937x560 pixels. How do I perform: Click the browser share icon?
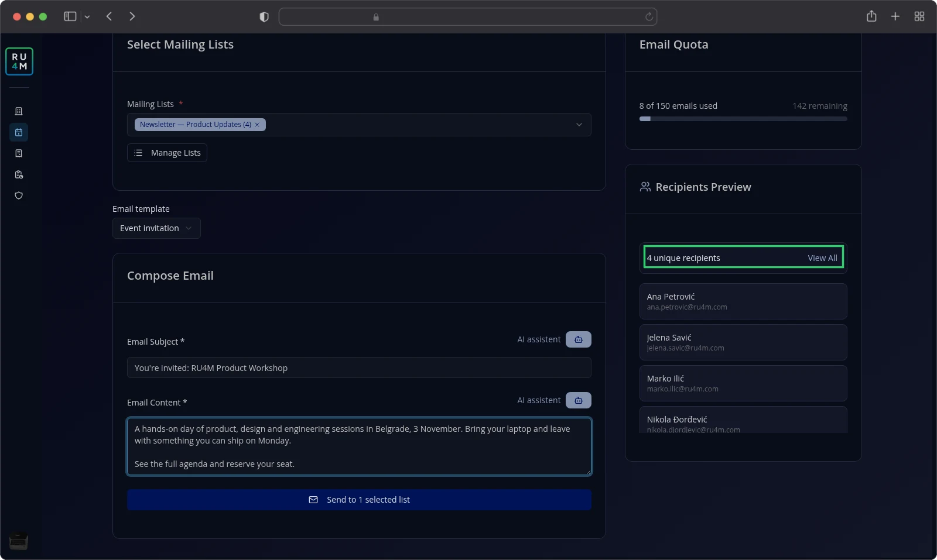871,16
